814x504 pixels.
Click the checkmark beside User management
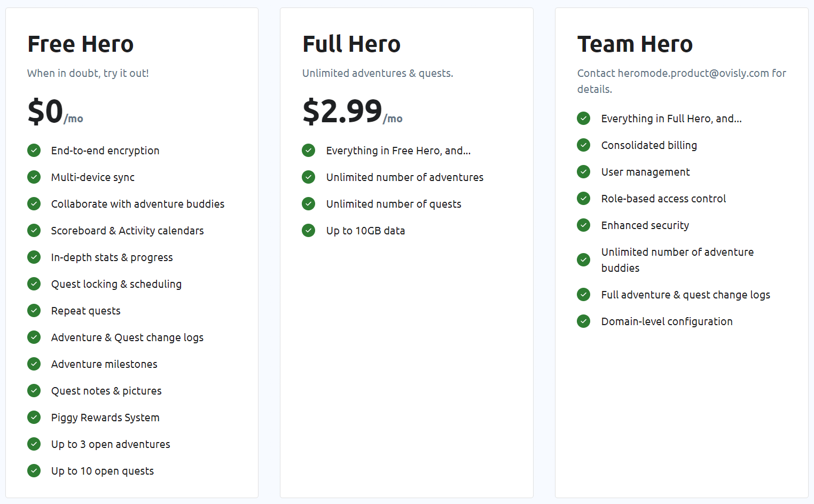584,172
